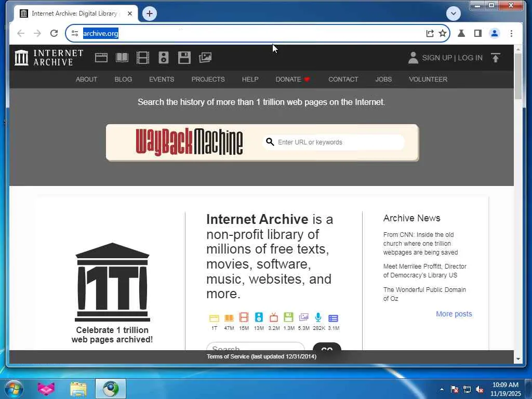
Task: Open the Wonderful Public Domain of Oz post
Action: coord(424,294)
